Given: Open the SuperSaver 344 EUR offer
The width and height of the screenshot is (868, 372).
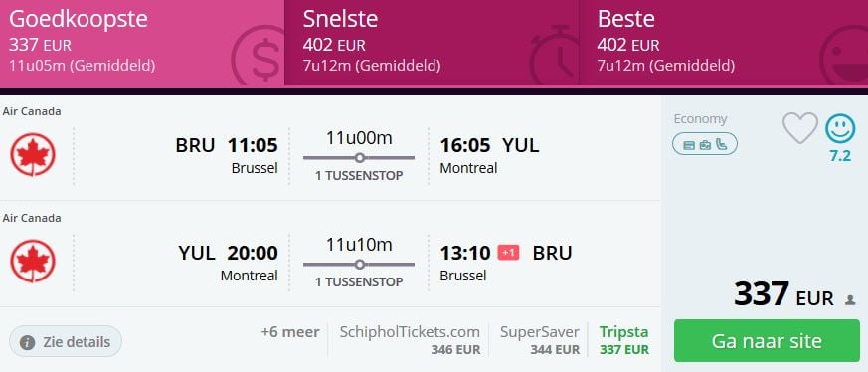Looking at the screenshot, I should [540, 340].
